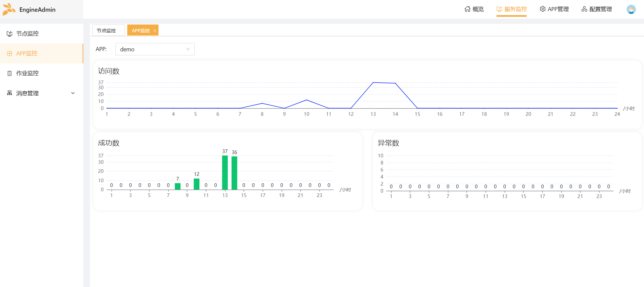Viewport: 644px width, 287px height.
Task: Click the green bar labeled 36
Action: 234,173
